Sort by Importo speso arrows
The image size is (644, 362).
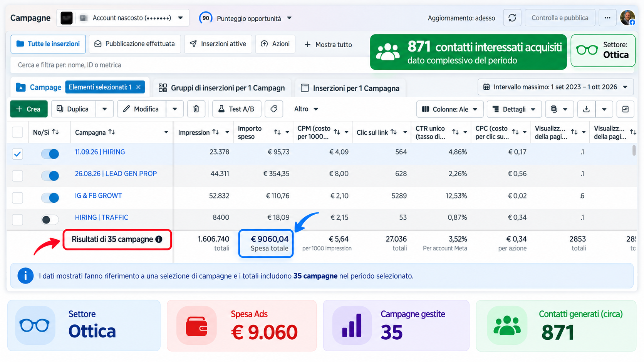(277, 132)
